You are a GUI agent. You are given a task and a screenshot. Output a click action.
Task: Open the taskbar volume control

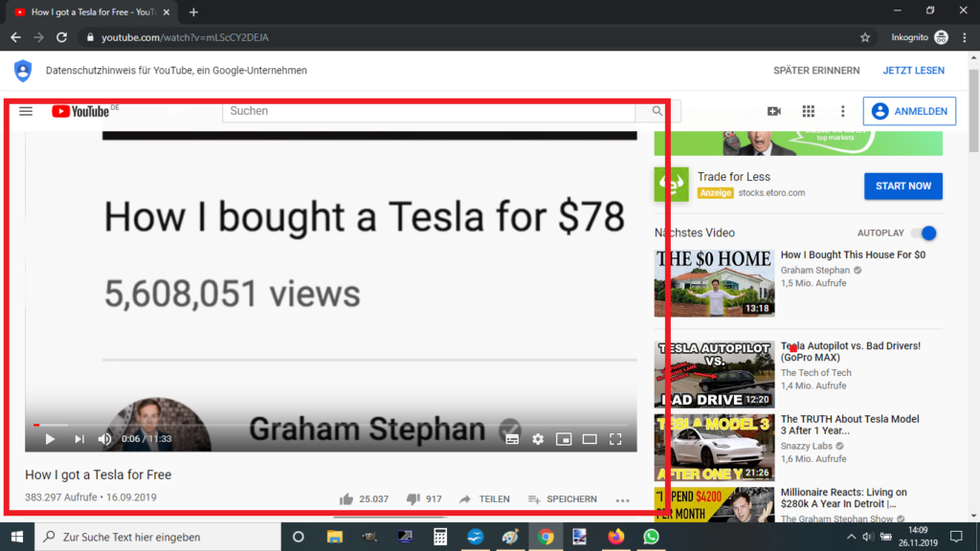[867, 537]
